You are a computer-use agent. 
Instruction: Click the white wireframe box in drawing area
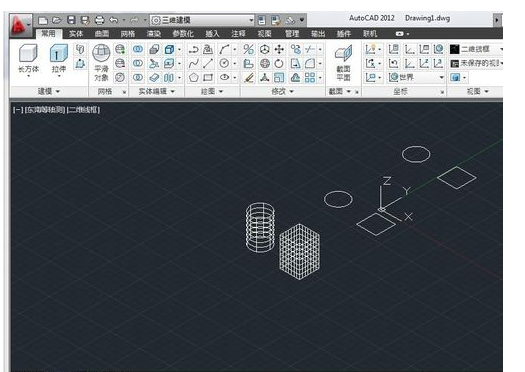tap(299, 251)
